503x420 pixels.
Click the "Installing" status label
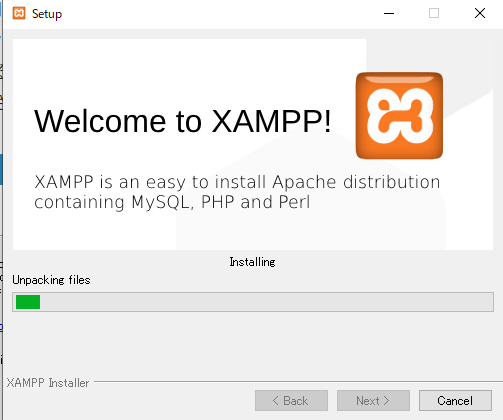252,262
